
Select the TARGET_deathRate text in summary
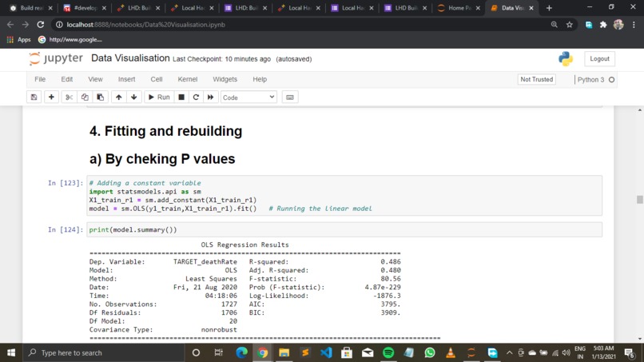click(205, 262)
